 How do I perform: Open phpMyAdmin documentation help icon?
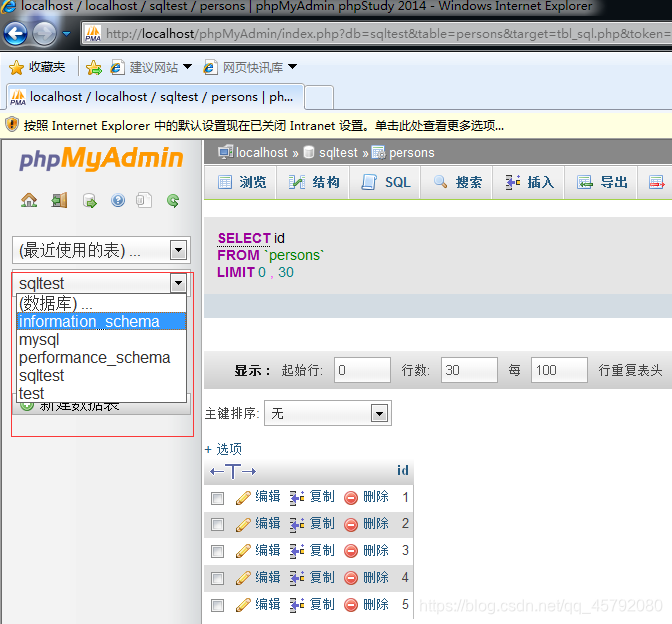[x=118, y=200]
